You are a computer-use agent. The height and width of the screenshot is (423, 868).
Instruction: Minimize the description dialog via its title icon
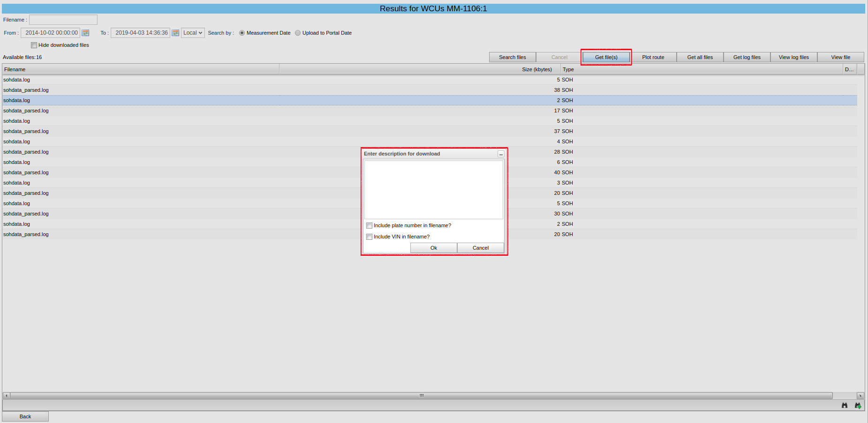tap(501, 154)
